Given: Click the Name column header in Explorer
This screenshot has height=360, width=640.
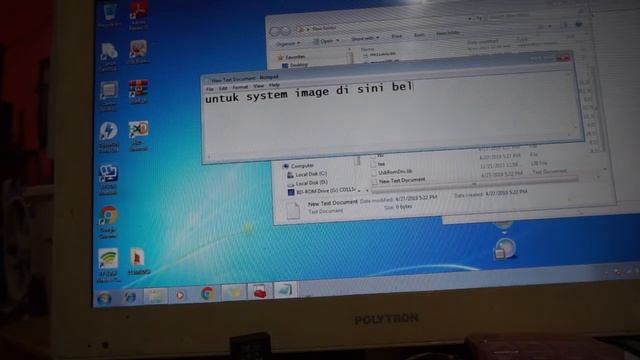Looking at the screenshot, I should coord(367,49).
